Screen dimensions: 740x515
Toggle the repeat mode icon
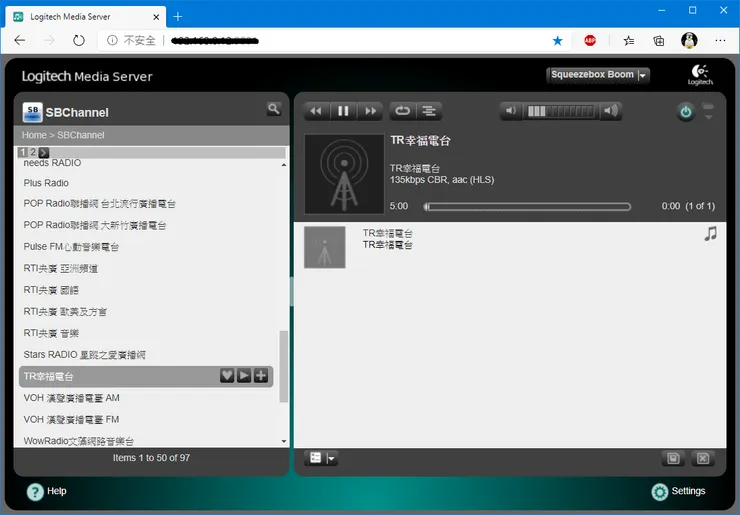[x=402, y=111]
